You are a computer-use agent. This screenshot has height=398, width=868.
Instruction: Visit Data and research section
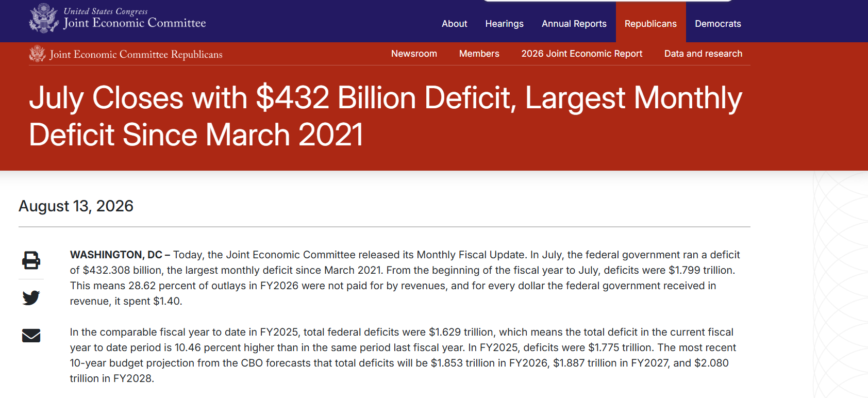703,54
